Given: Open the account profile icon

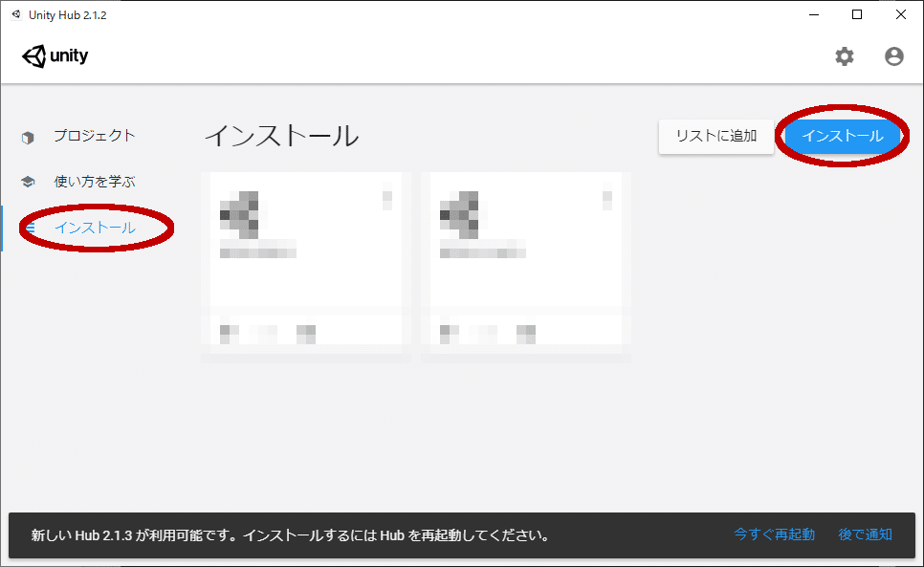Looking at the screenshot, I should click(x=893, y=56).
